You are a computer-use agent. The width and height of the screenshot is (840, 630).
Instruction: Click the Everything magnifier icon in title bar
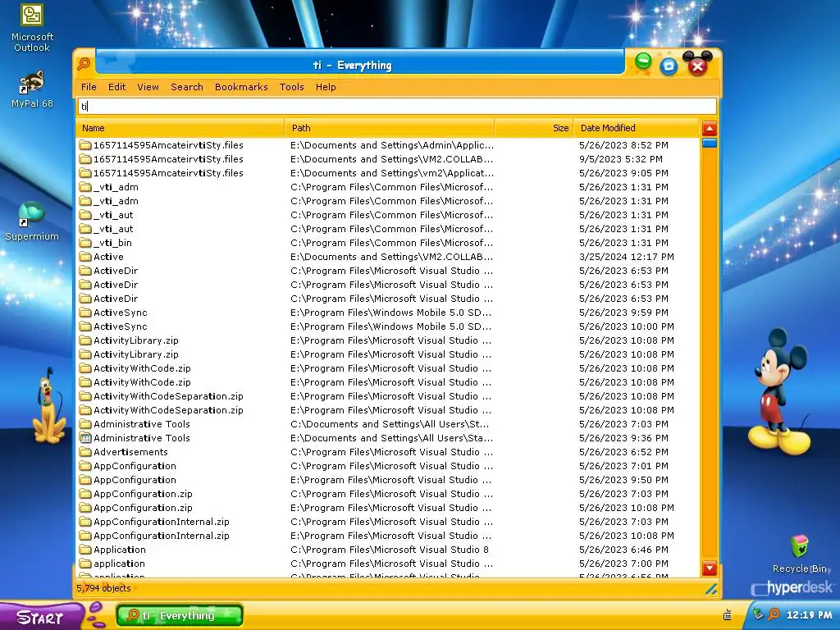click(84, 64)
